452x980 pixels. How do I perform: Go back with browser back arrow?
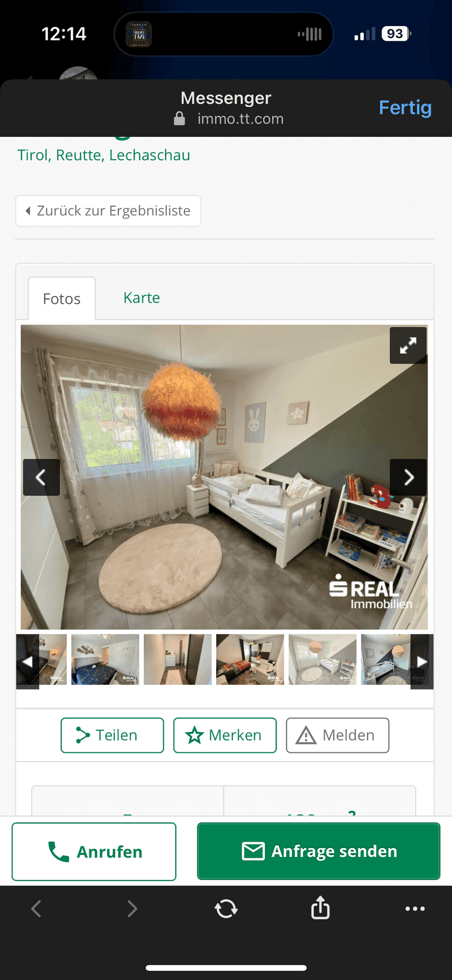[x=36, y=909]
